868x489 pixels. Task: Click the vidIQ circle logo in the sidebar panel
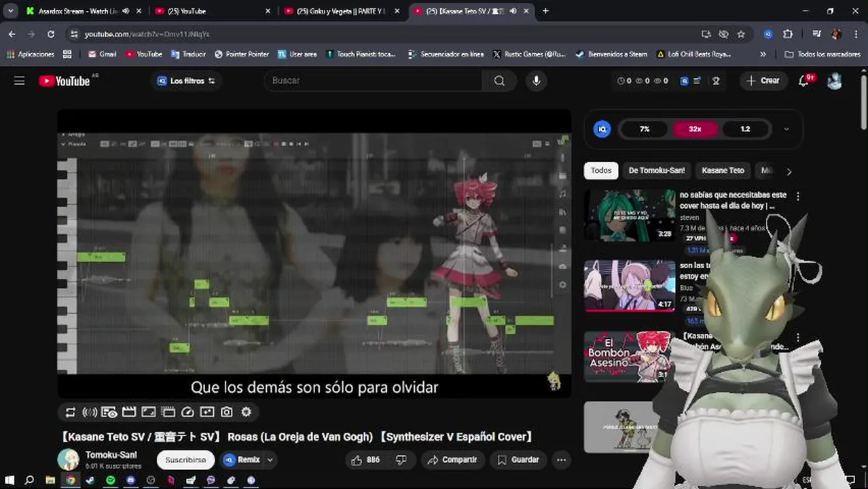pyautogui.click(x=602, y=129)
